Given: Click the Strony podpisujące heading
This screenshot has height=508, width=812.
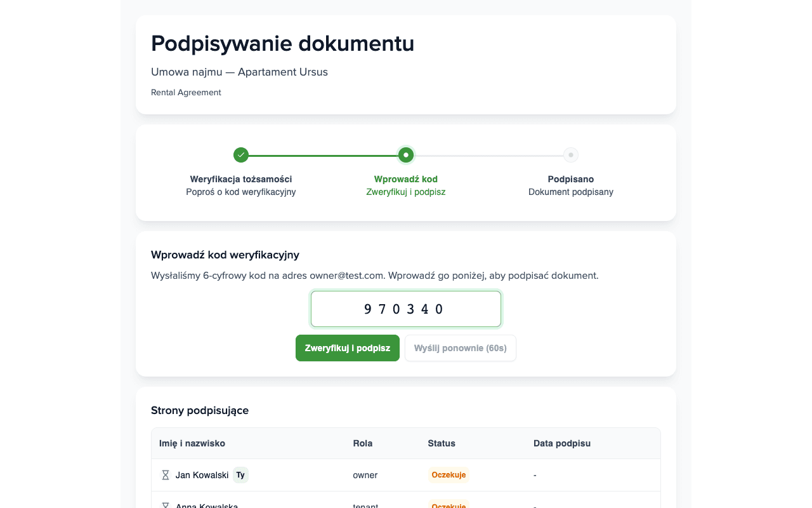Looking at the screenshot, I should 200,410.
